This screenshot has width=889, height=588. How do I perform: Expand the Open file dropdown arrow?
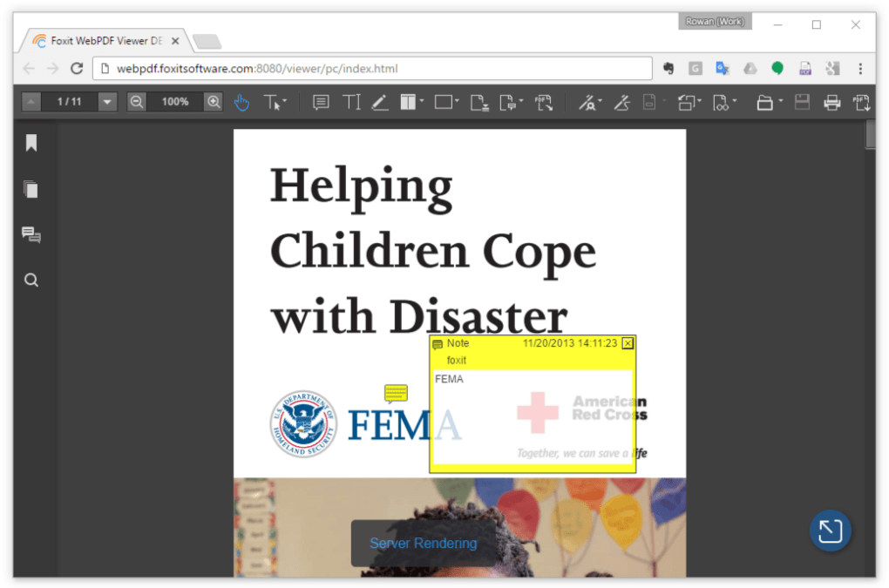click(x=781, y=101)
